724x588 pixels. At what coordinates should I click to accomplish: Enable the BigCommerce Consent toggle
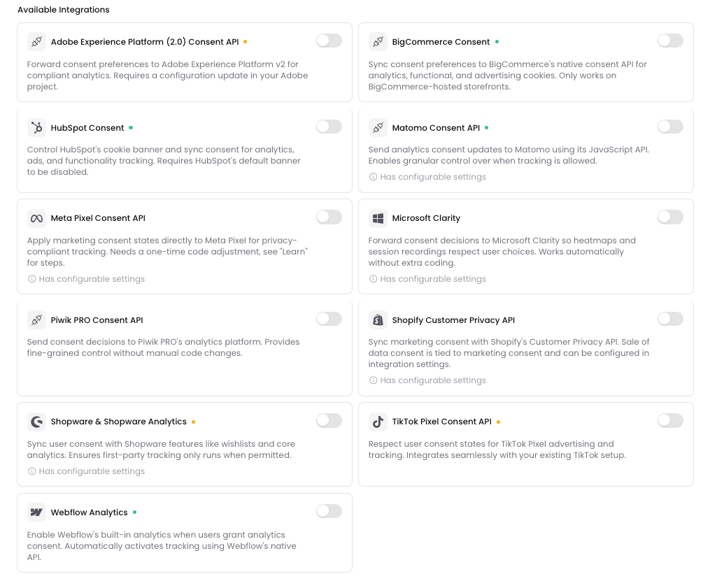tap(670, 41)
